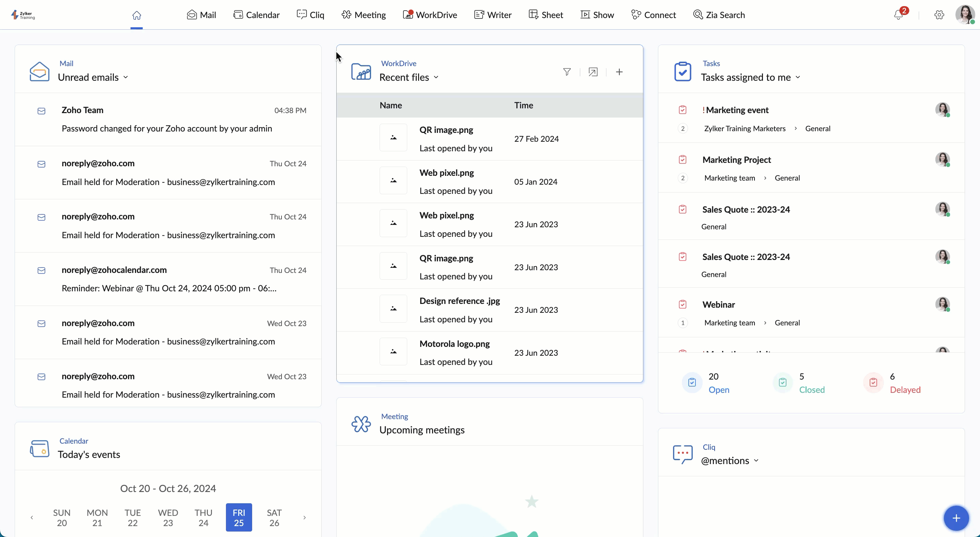Open WorkDrive widget in new window icon

point(593,72)
